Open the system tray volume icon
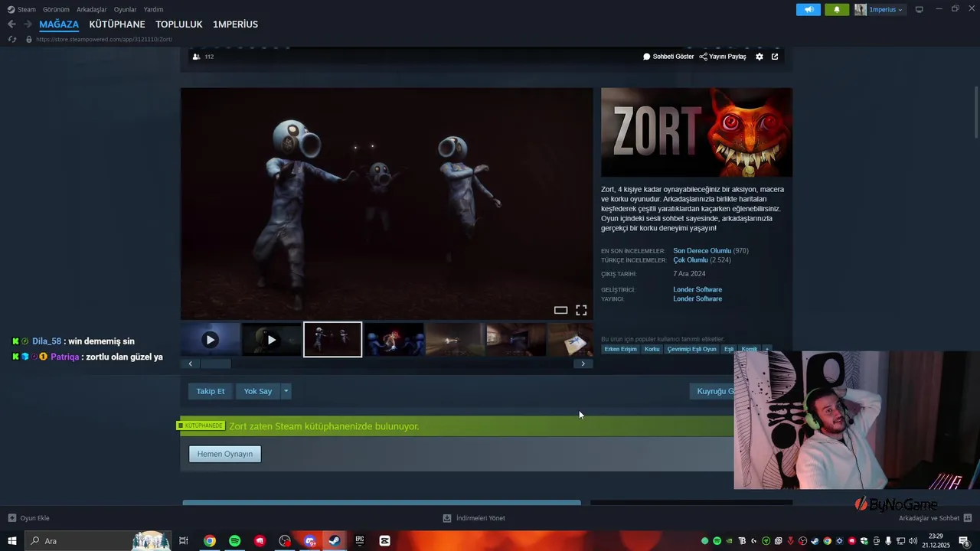The width and height of the screenshot is (980, 551). click(x=913, y=541)
